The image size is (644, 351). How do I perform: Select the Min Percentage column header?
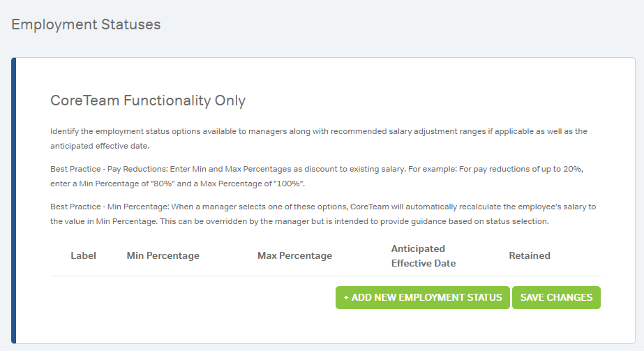(163, 255)
